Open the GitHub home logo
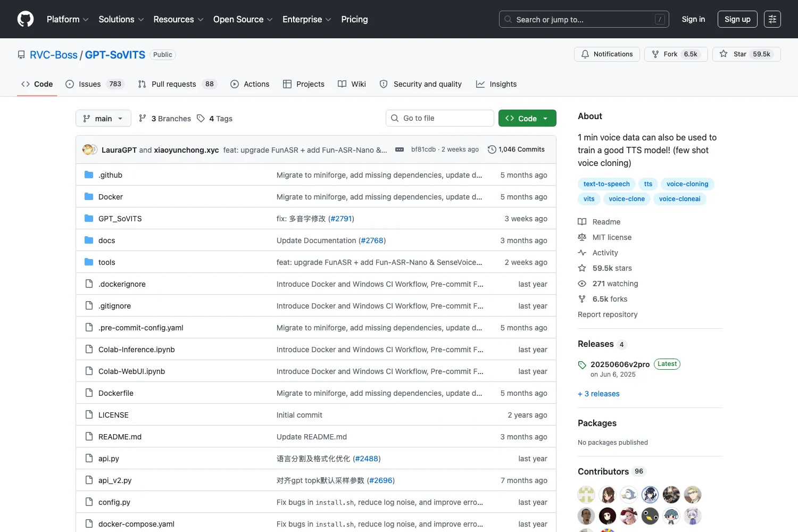This screenshot has height=532, width=798. (26, 19)
